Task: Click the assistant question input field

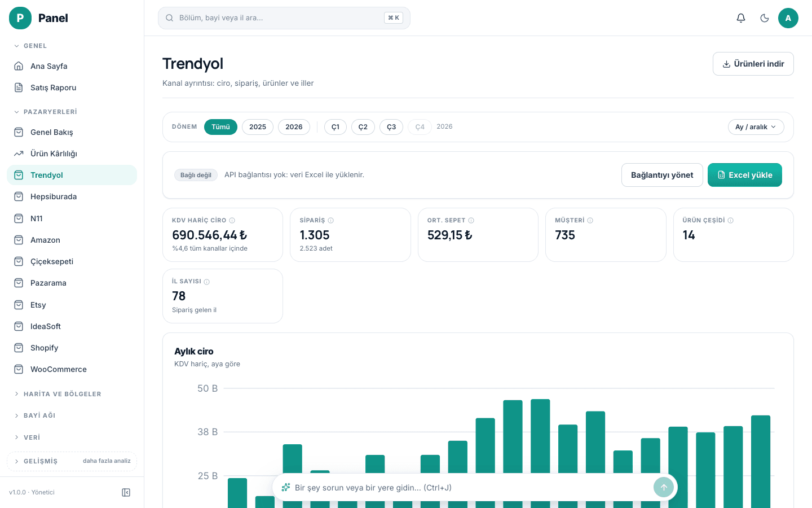Action: pyautogui.click(x=471, y=488)
